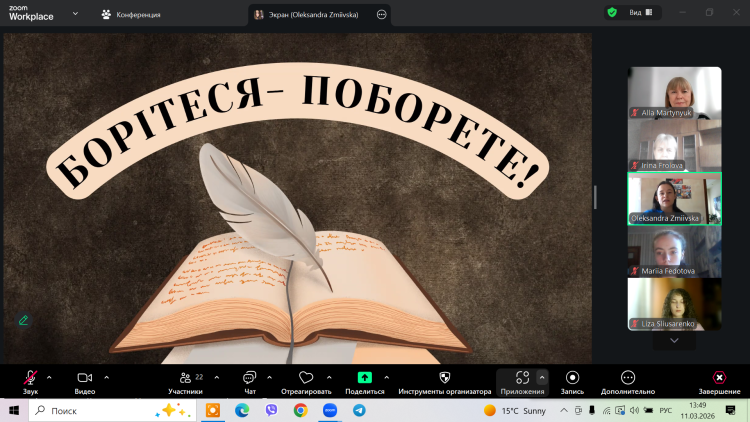The image size is (750, 422).
Task: Unmute the microphone with the Звук button
Action: [30, 382]
